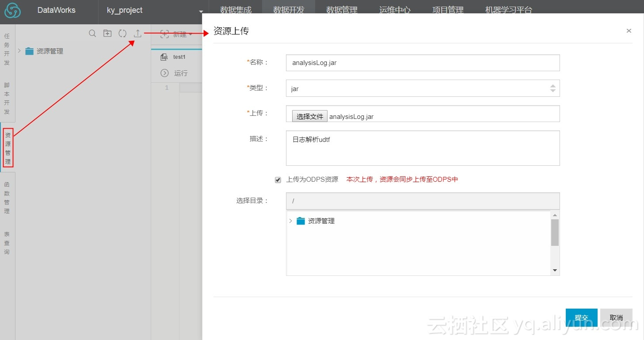Click the 资源上传 dialog title

click(x=231, y=31)
